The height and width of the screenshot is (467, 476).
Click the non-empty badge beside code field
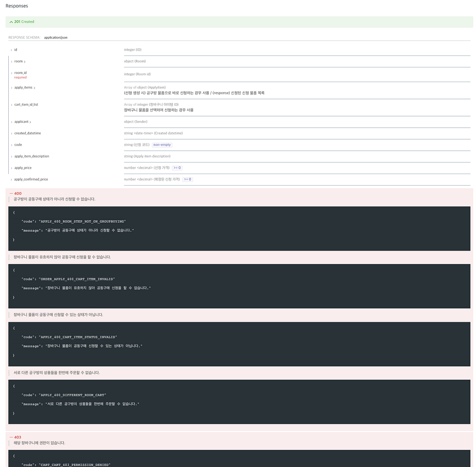162,145
